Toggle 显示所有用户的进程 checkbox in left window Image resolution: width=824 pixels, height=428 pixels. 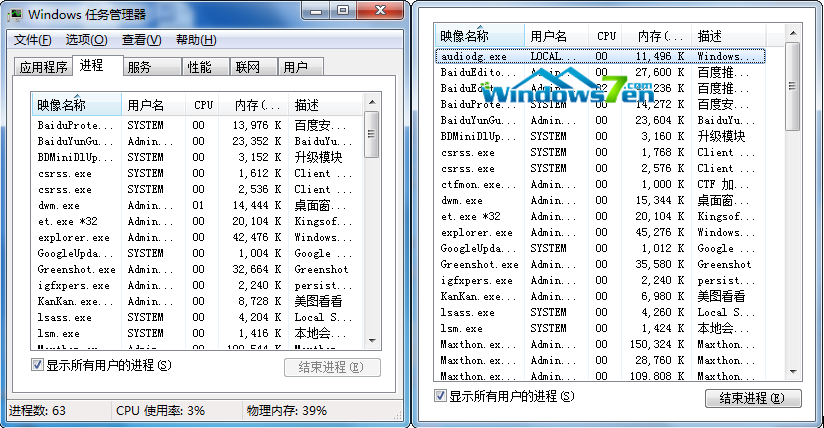(37, 365)
